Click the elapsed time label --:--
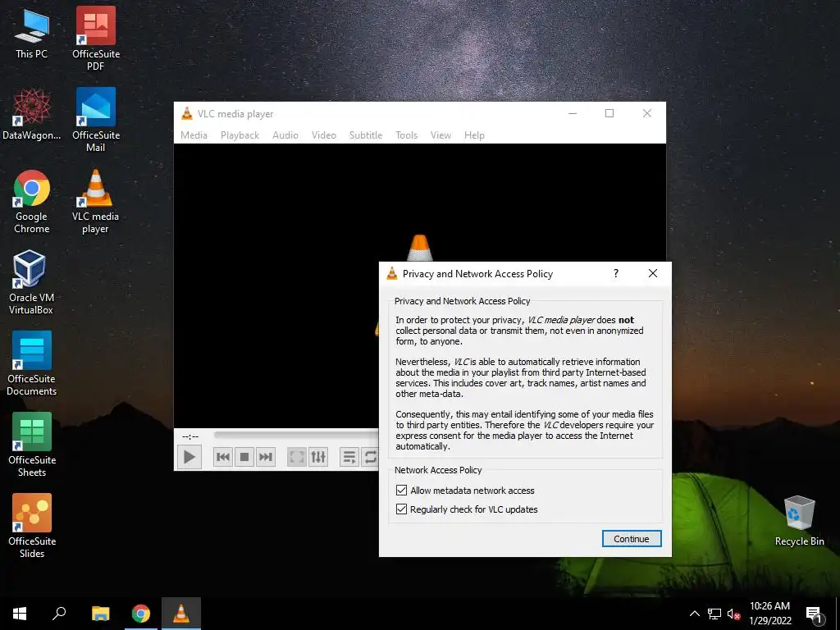The height and width of the screenshot is (630, 840). click(190, 436)
